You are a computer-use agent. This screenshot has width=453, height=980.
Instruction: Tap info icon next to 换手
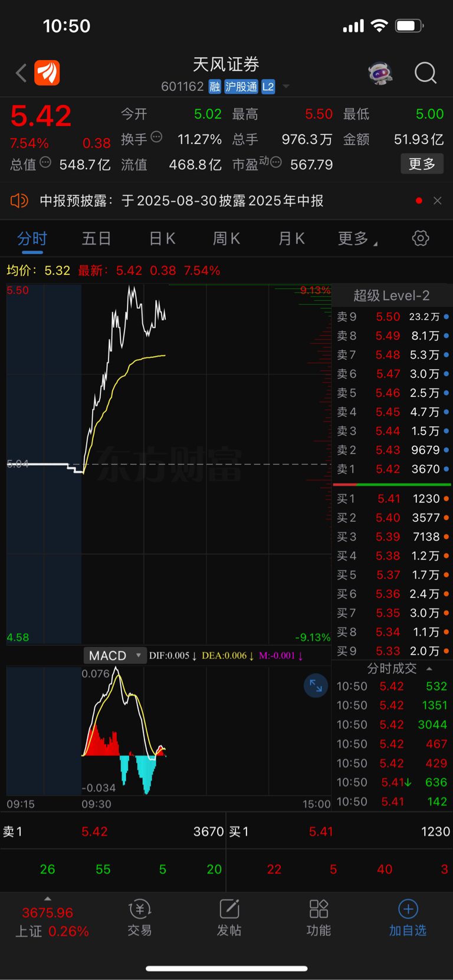pyautogui.click(x=156, y=137)
